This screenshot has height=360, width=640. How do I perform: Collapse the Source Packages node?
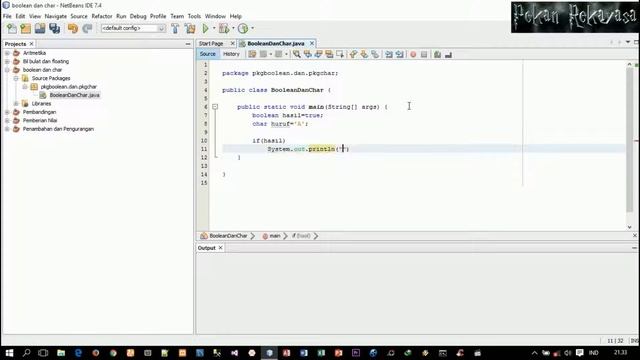point(16,78)
